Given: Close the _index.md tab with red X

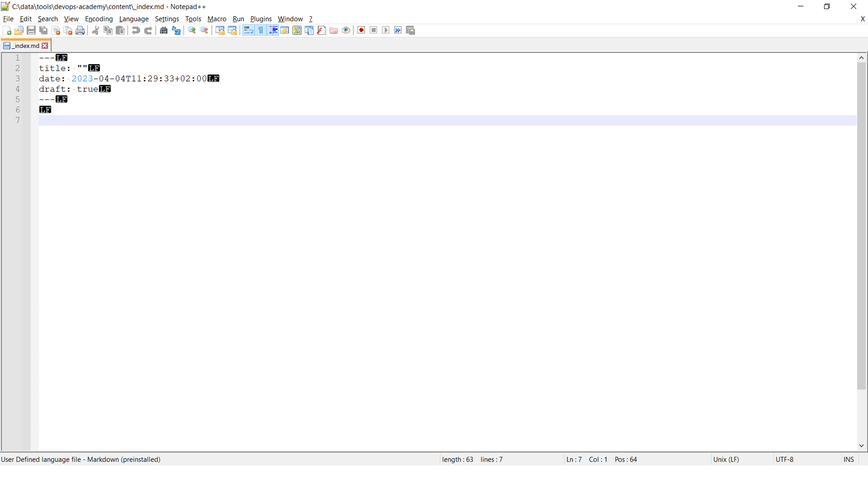Looking at the screenshot, I should point(45,46).
